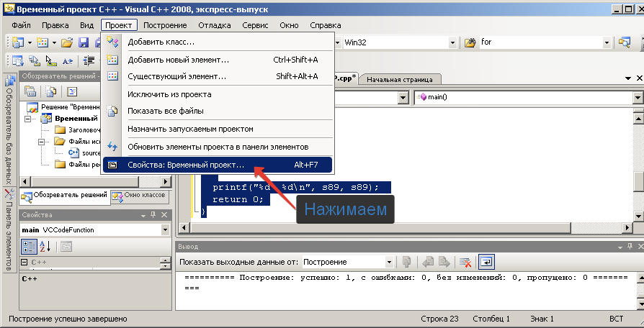
Task: Click Properties icon in Solution Explorer toolbar
Action: point(30,91)
